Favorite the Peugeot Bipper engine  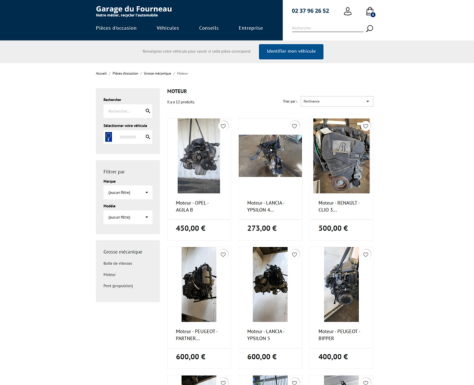366,254
